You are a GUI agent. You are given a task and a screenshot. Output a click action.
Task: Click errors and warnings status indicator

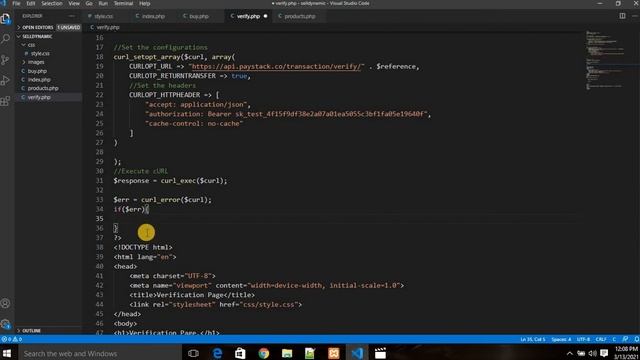pos(11,339)
